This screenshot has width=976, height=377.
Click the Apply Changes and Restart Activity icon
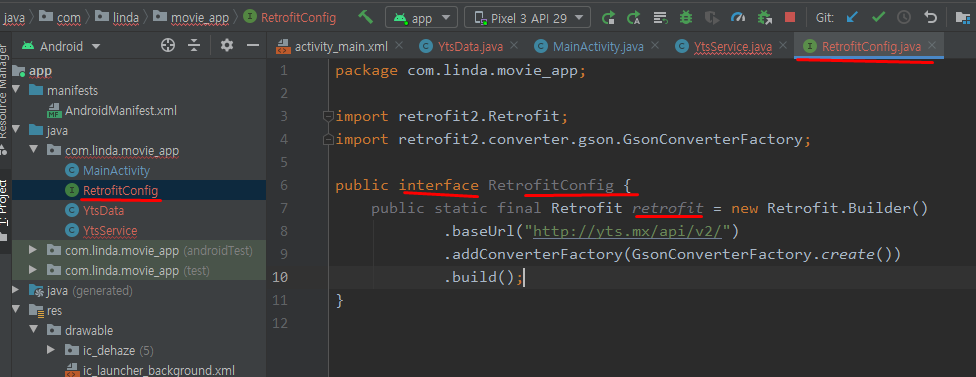point(634,17)
